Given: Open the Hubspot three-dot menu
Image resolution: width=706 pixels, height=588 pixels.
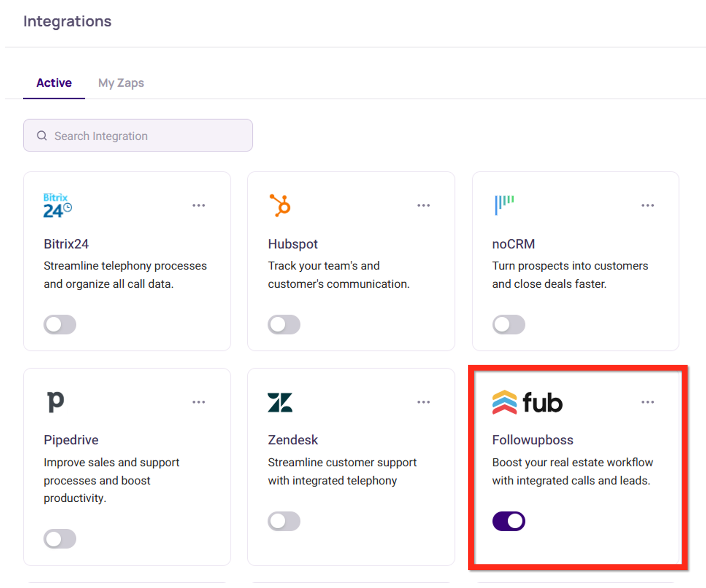Looking at the screenshot, I should [424, 205].
